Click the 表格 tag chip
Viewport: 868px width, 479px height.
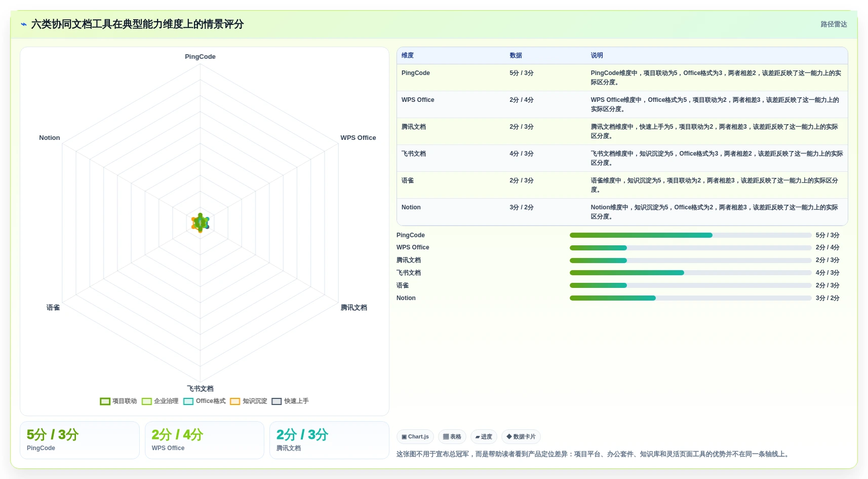(x=452, y=436)
